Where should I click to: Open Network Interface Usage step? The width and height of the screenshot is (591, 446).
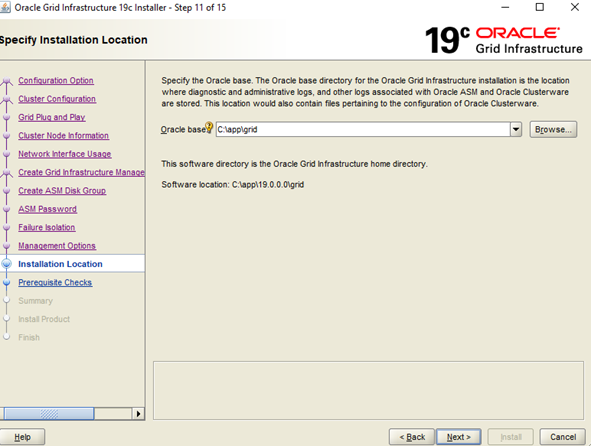(64, 154)
